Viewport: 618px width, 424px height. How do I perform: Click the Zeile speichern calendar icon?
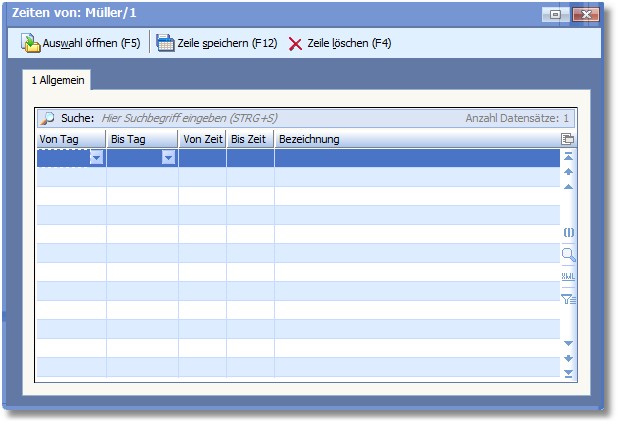pos(165,43)
